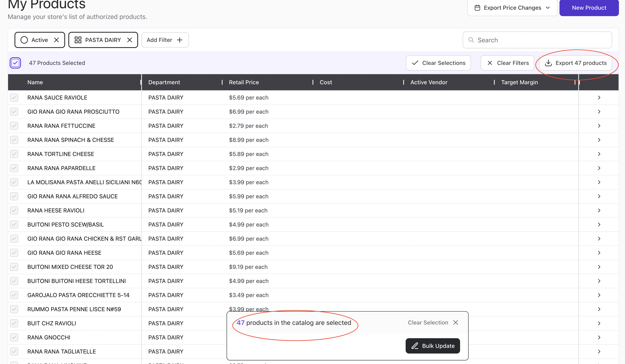Toggle the select-all products checkbox
Image resolution: width=625 pixels, height=364 pixels.
(15, 63)
